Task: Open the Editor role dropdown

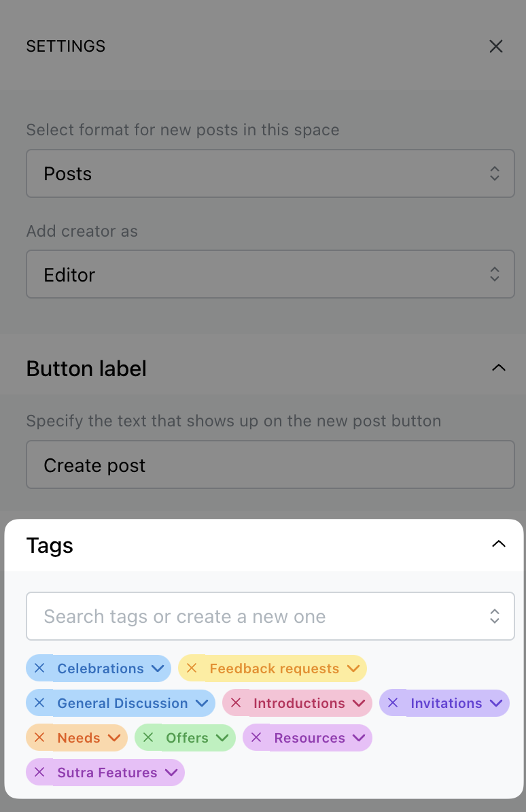Action: [x=270, y=274]
